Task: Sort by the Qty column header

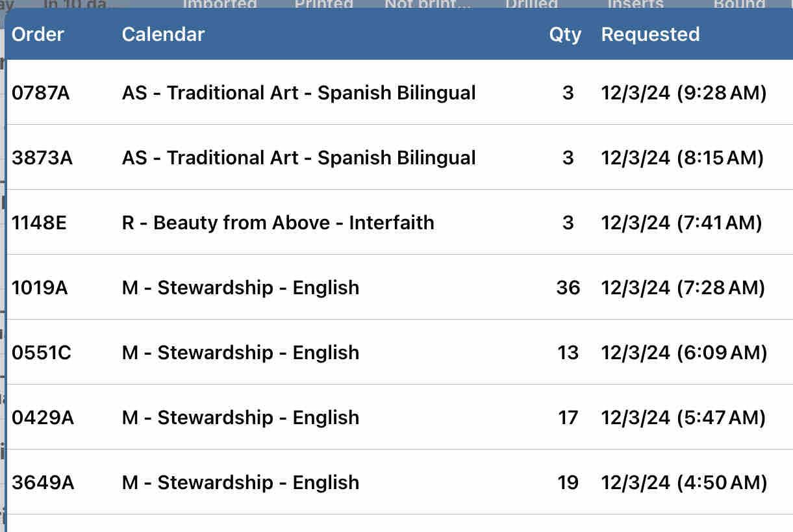Action: tap(564, 34)
